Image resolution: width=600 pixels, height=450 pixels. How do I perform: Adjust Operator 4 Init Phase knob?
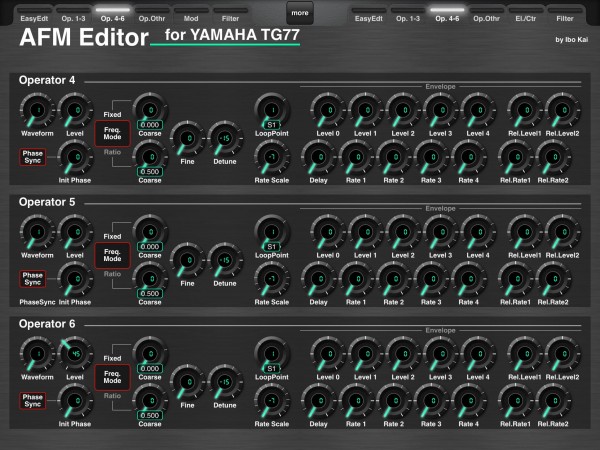75,157
